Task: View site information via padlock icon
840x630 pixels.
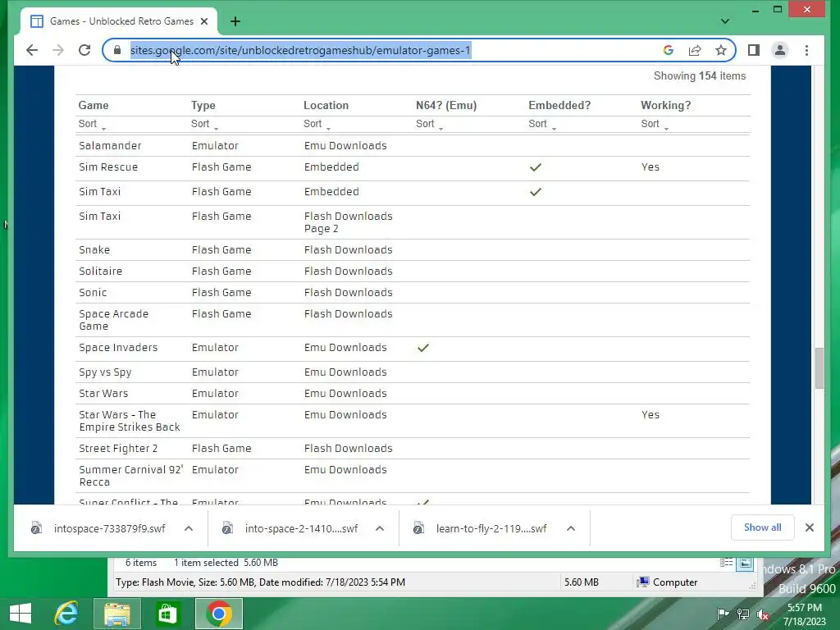Action: point(117,50)
